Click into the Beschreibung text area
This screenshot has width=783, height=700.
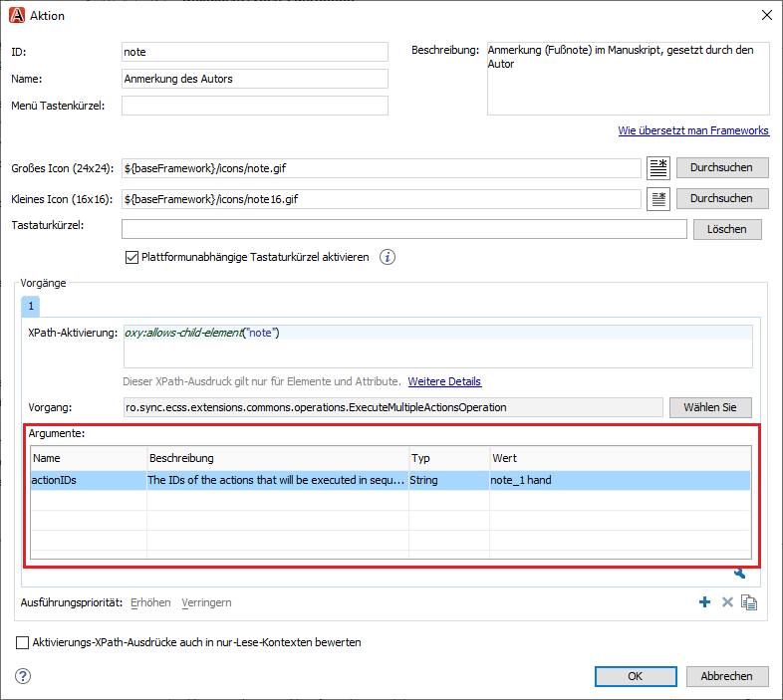click(629, 79)
